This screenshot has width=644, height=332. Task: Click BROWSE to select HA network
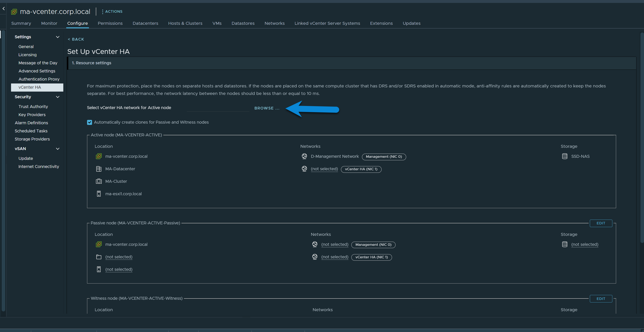[x=267, y=108]
